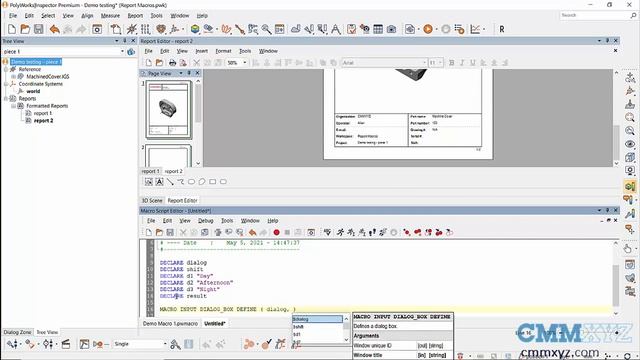
Task: Switch to 'Demo Macro 1.pwmacro' tab
Action: (x=170, y=323)
